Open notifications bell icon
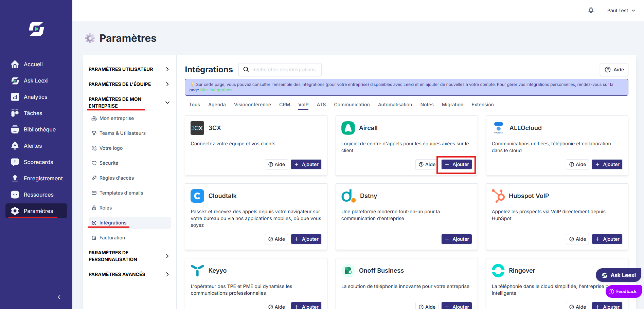 tap(591, 10)
